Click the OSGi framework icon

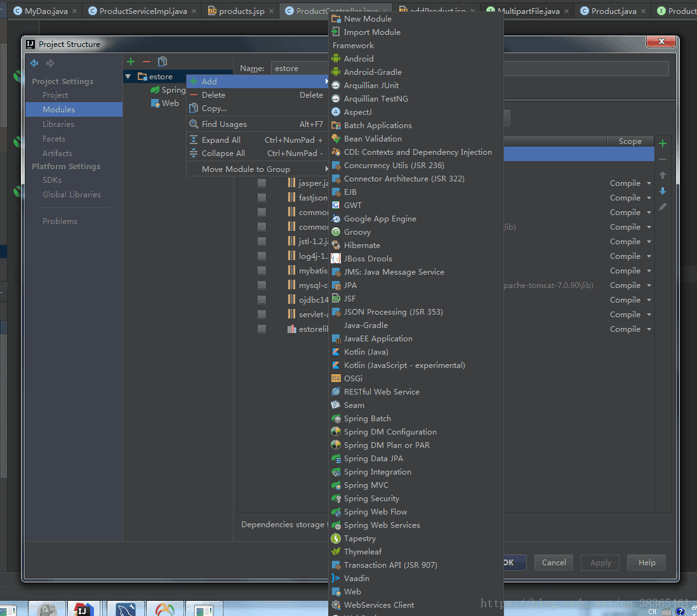336,378
